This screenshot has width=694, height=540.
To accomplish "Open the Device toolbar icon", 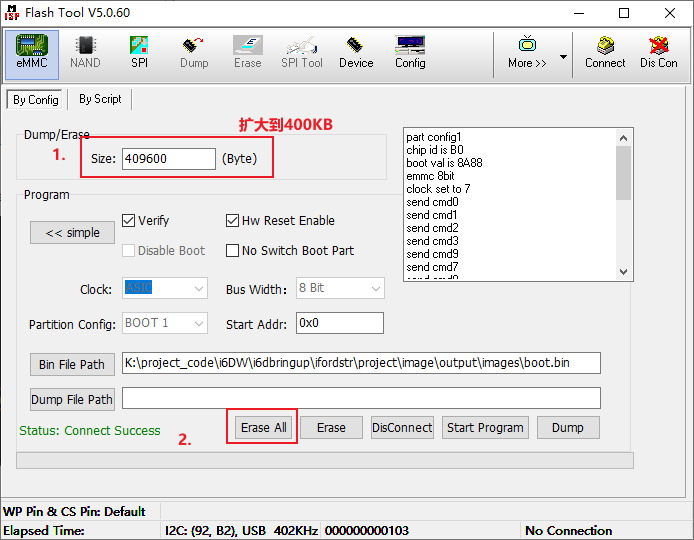I will click(356, 53).
